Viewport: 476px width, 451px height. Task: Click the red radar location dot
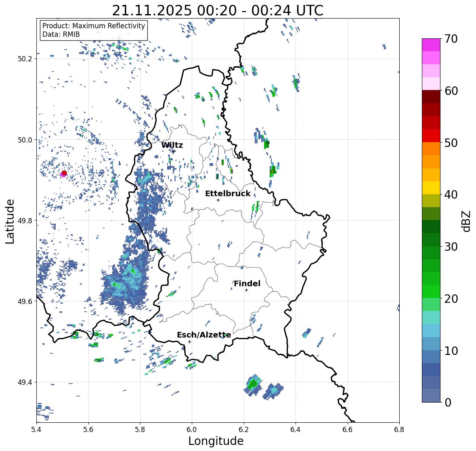click(64, 173)
